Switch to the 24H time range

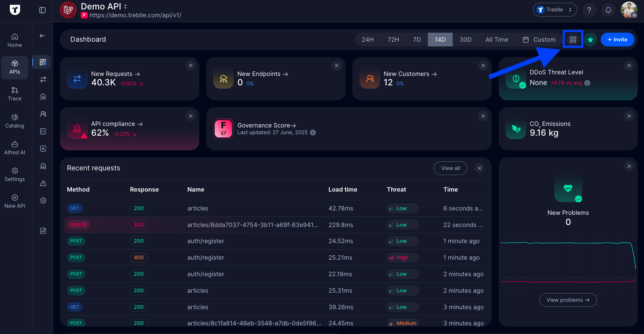tap(368, 39)
